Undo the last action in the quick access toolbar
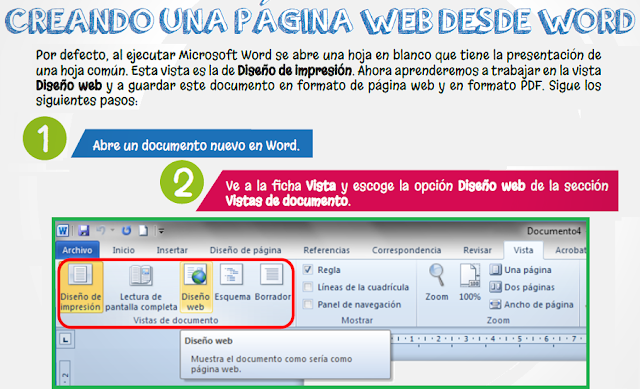Screen dimensions: 640x389 pos(101,231)
